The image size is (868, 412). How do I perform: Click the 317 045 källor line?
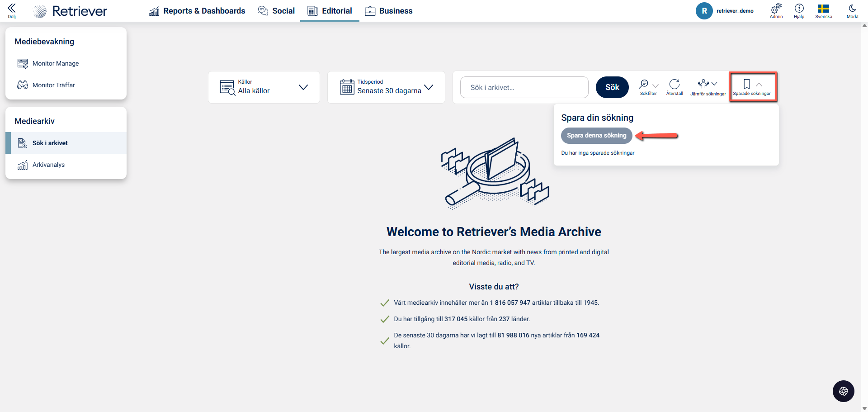click(x=462, y=319)
